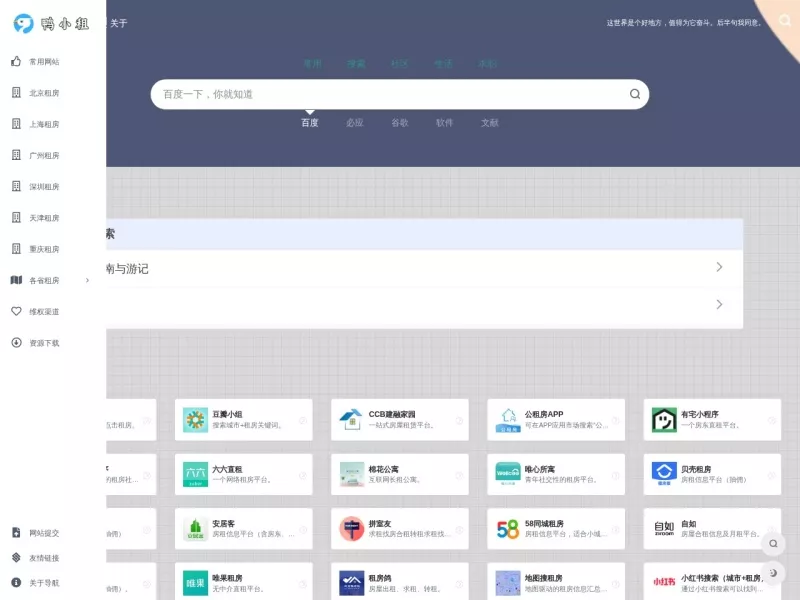Screen dimensions: 800x600
Task: Open the 关于 menu in top bar
Action: click(118, 23)
